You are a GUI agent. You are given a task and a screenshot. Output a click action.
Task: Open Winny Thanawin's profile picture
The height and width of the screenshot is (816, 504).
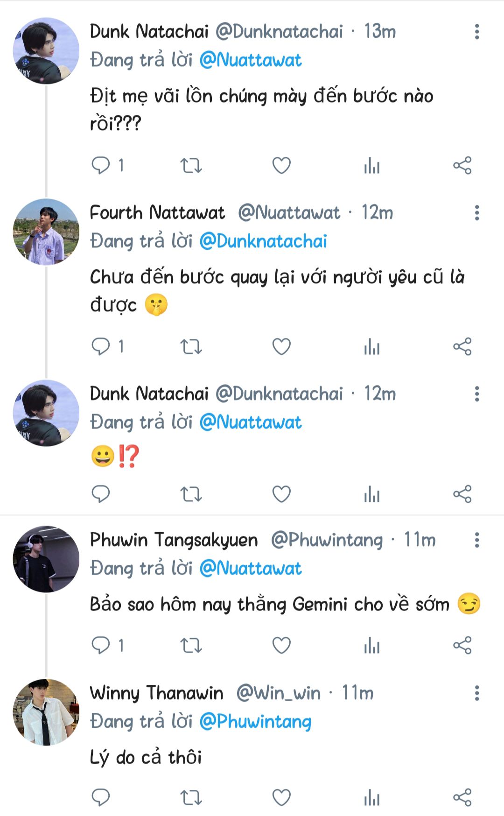click(x=46, y=712)
